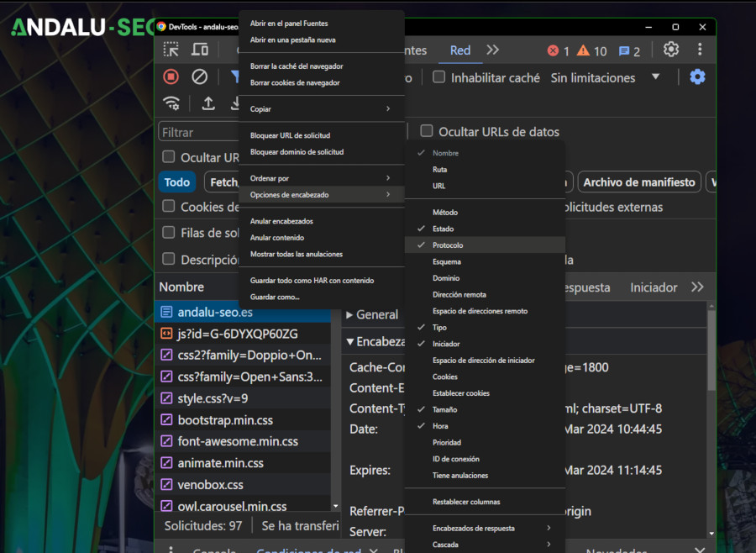Click the import HAR upload icon
Screen dimensions: 756x553
point(208,103)
